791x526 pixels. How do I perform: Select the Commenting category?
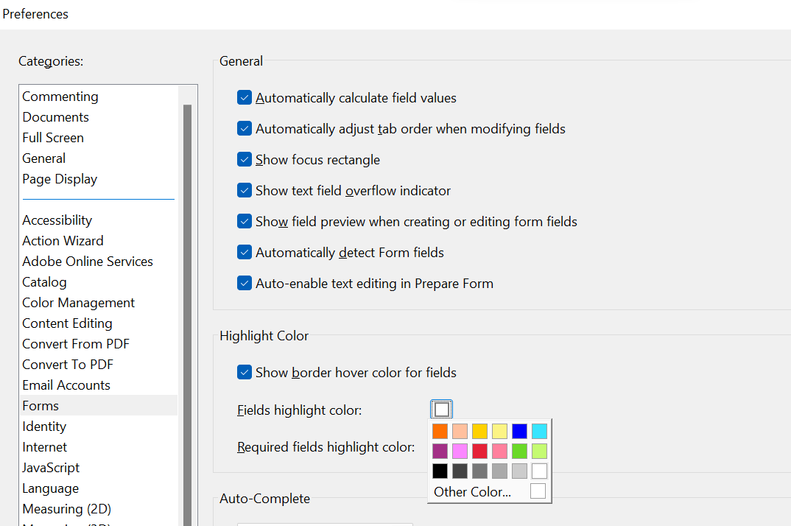60,97
